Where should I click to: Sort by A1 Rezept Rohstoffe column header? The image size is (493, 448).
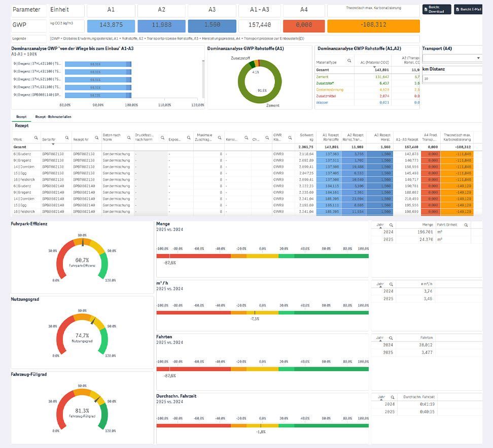click(x=331, y=137)
